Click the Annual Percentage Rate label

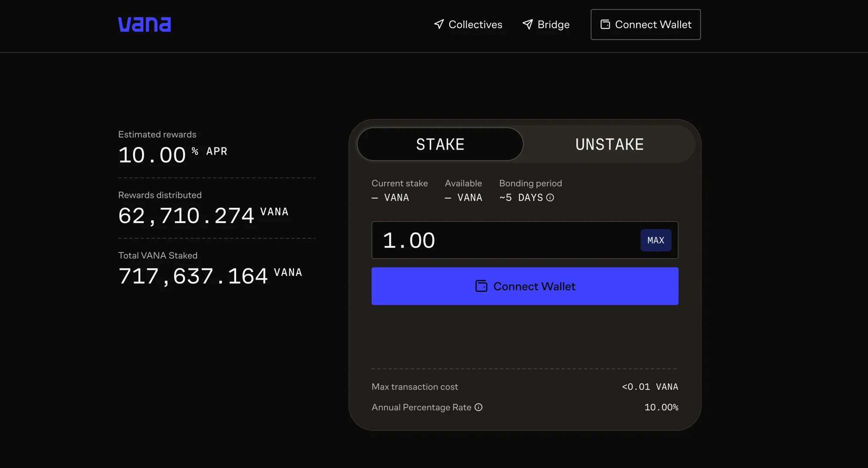[421, 407]
